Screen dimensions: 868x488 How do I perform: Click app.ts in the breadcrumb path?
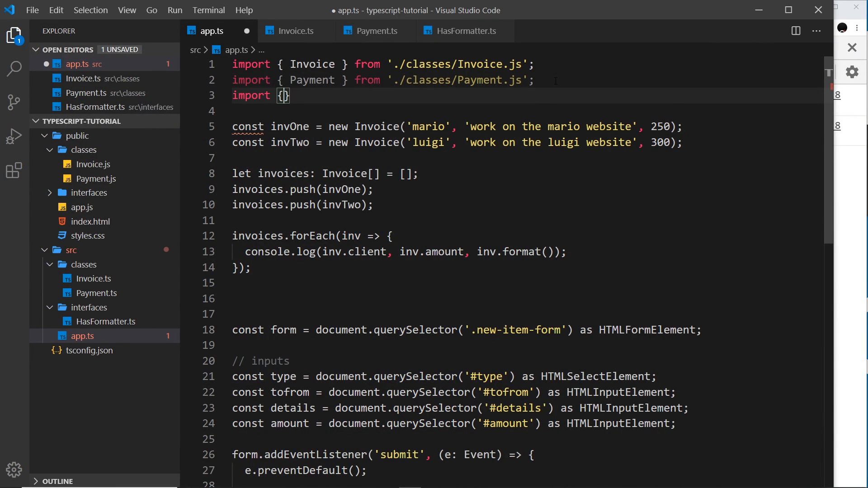point(236,50)
